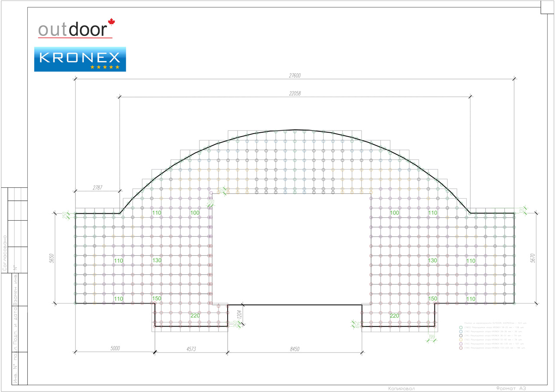Click the green legend circle for 18-25 мм
Screen dimensions: 555x392
(x=461, y=327)
